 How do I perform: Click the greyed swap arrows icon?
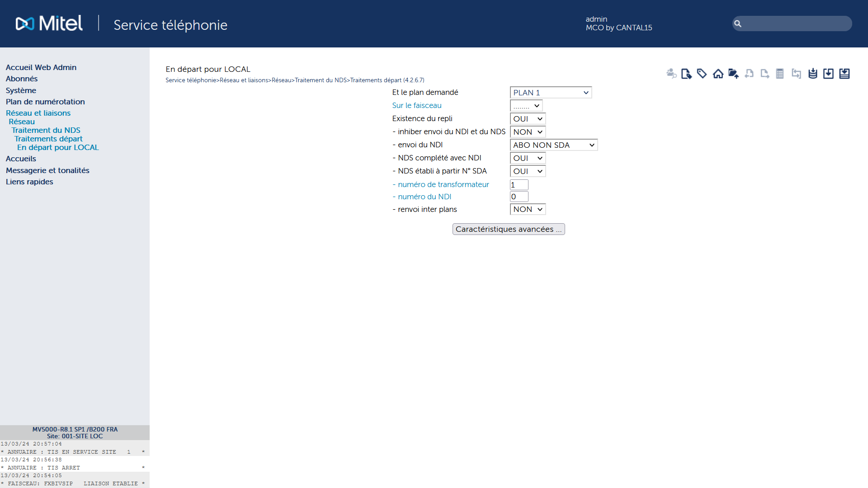click(x=796, y=74)
